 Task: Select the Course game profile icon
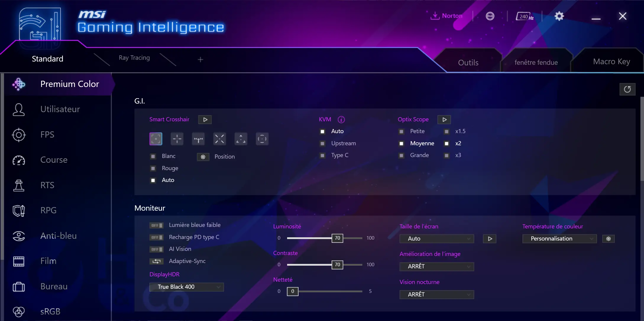pyautogui.click(x=19, y=160)
